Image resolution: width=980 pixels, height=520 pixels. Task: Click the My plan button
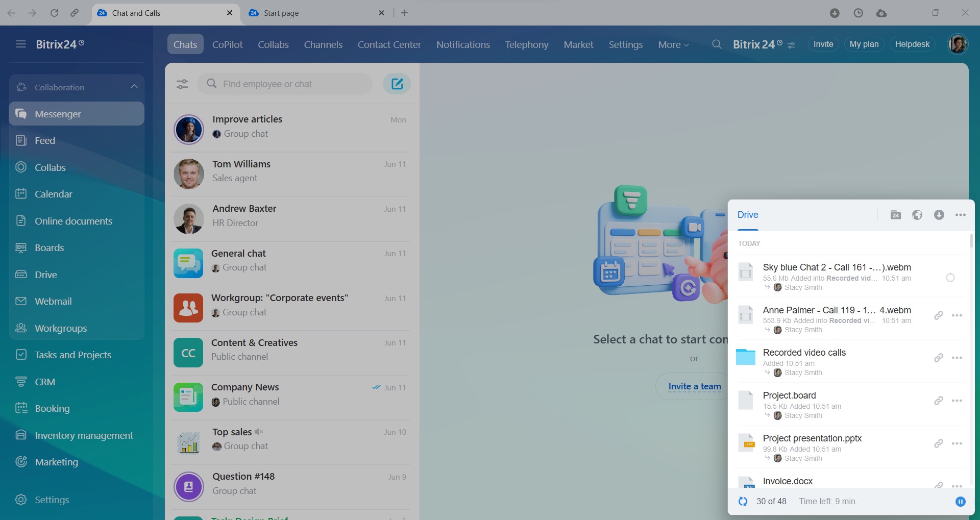(x=864, y=44)
